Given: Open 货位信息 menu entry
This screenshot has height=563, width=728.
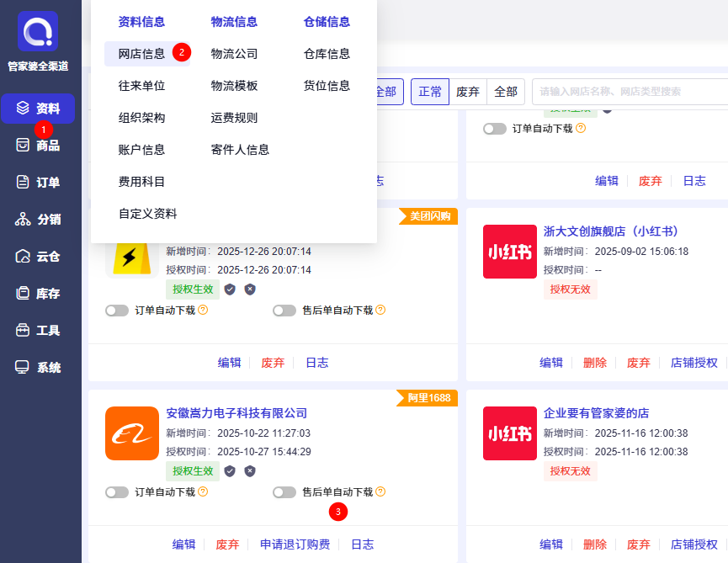Looking at the screenshot, I should point(327,86).
